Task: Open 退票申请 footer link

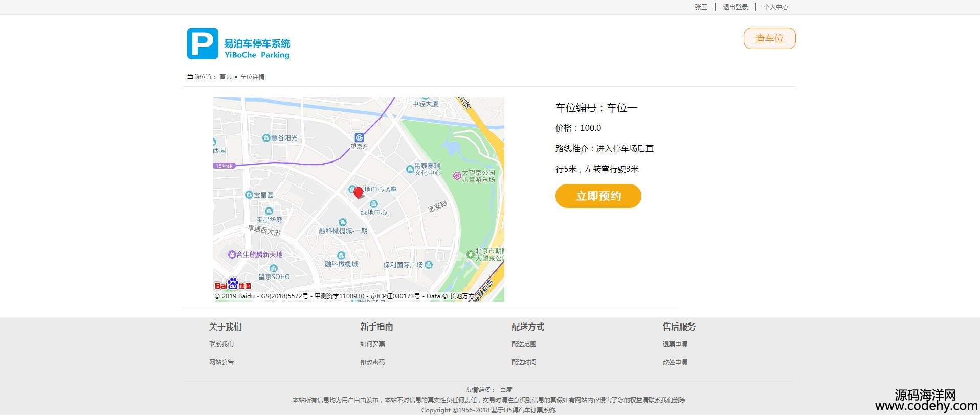Action: pos(675,344)
